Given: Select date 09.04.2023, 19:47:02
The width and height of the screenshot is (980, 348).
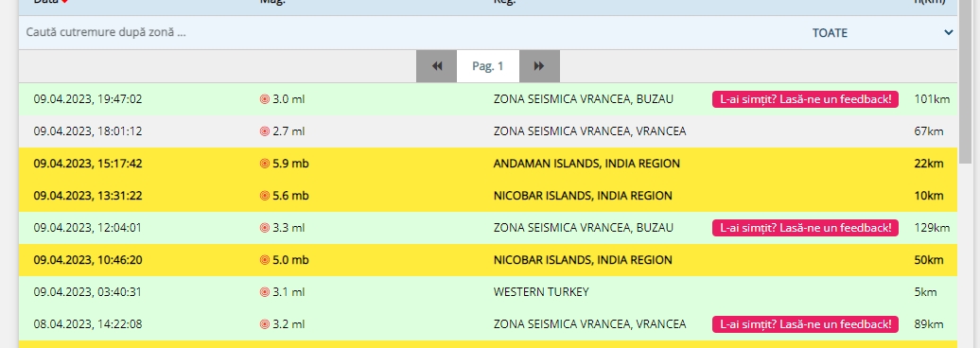Looking at the screenshot, I should point(88,99).
